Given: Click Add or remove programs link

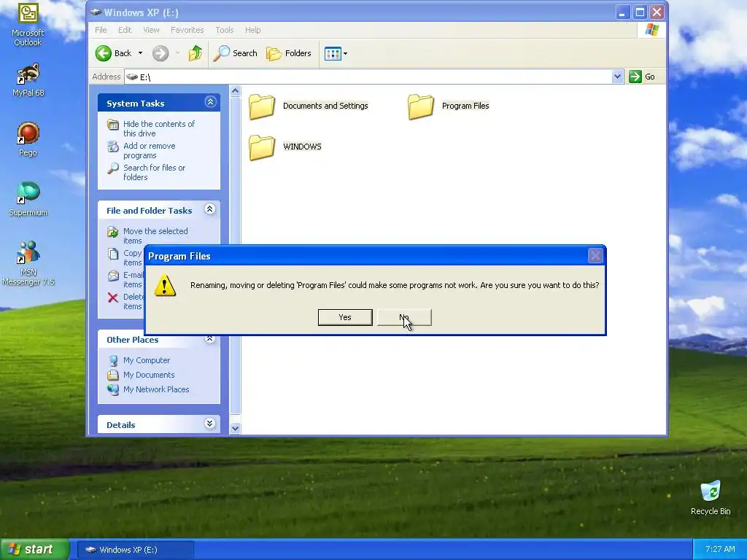Looking at the screenshot, I should point(149,151).
